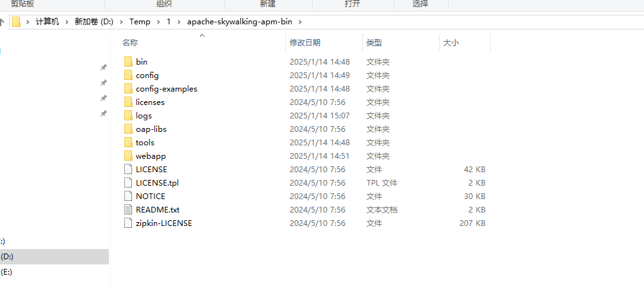Screen dimensions: 644x290
Task: Expand the chevron after 计算机 in breadcrumb
Action: tap(66, 22)
